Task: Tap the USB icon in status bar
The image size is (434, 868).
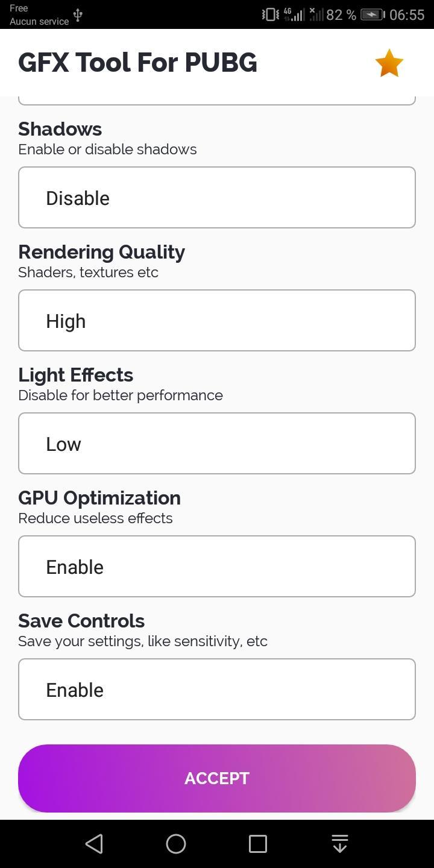Action: (78, 15)
